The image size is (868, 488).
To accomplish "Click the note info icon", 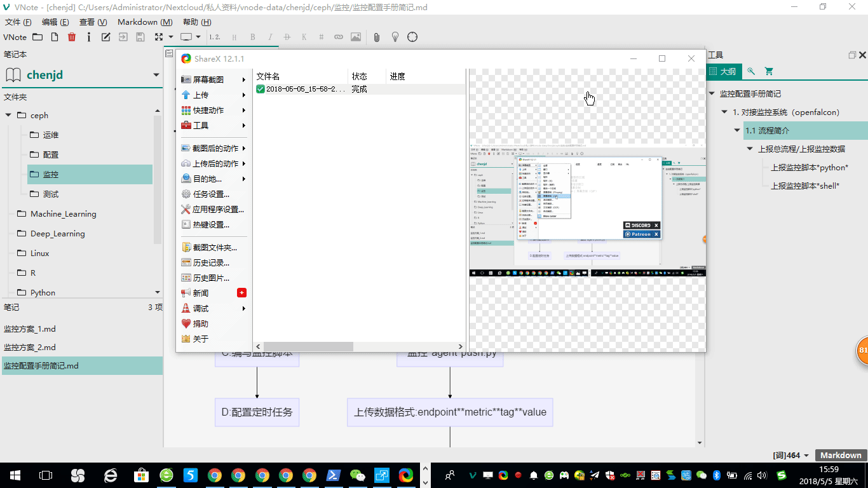I will point(88,37).
